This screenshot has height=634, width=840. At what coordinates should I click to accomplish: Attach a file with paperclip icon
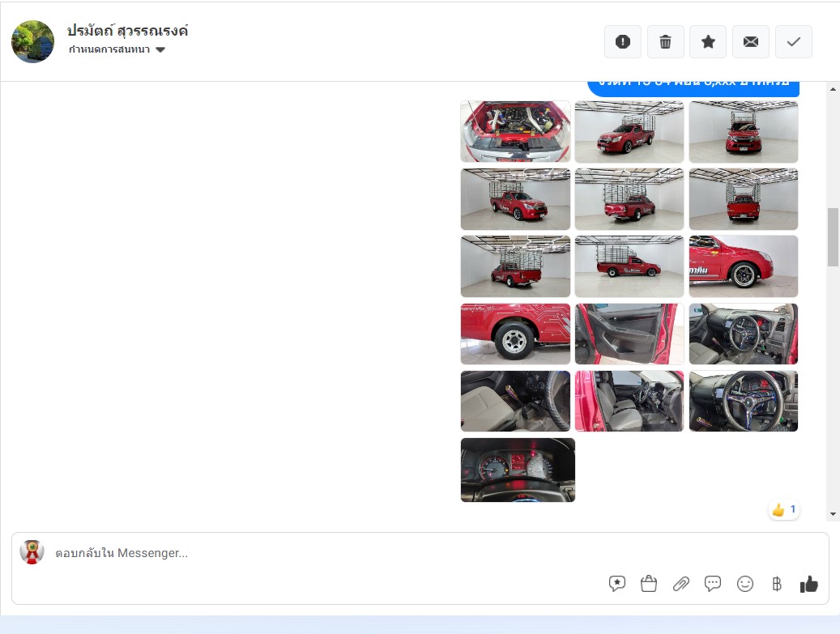[x=681, y=583]
